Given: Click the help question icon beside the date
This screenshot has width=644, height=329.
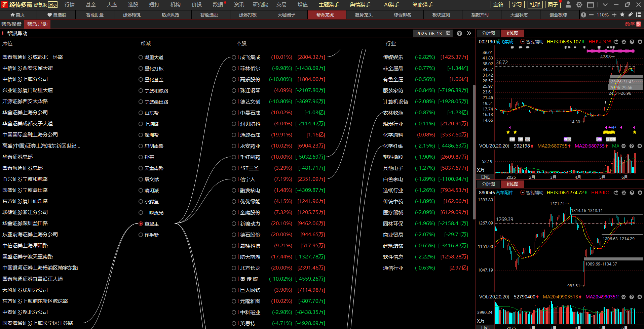Looking at the screenshot, I should [x=459, y=33].
